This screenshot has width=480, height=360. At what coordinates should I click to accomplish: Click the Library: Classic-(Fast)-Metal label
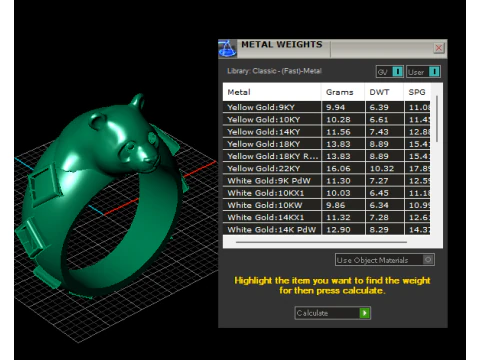coord(274,71)
